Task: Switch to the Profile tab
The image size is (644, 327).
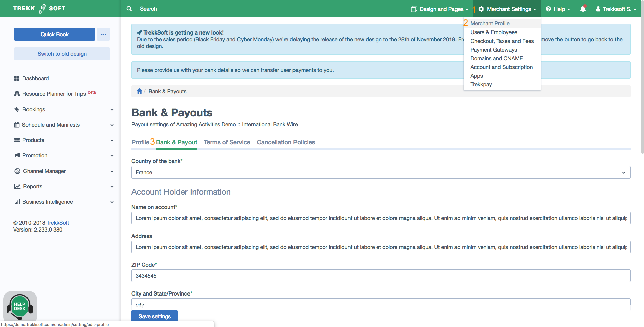Action: (x=140, y=142)
